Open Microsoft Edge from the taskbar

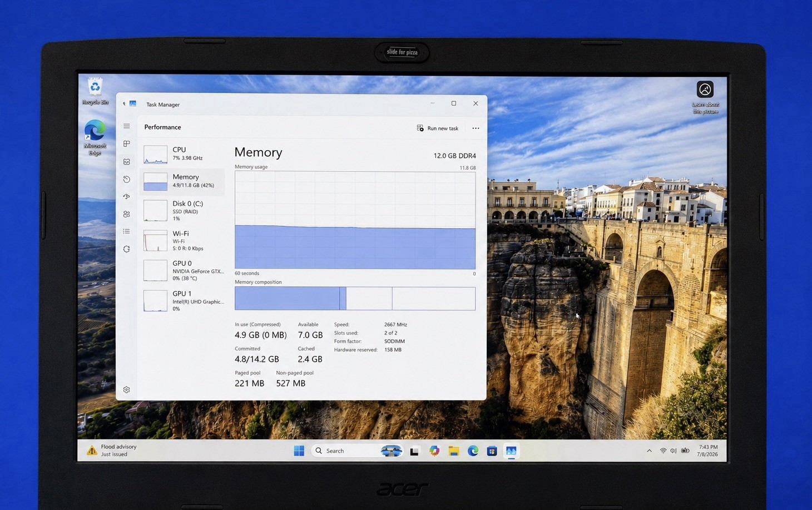click(x=473, y=450)
